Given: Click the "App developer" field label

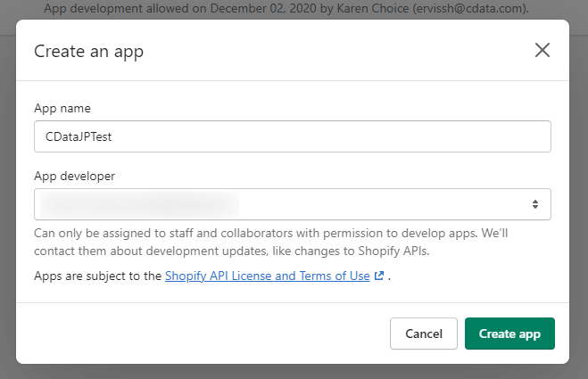Looking at the screenshot, I should point(75,176).
